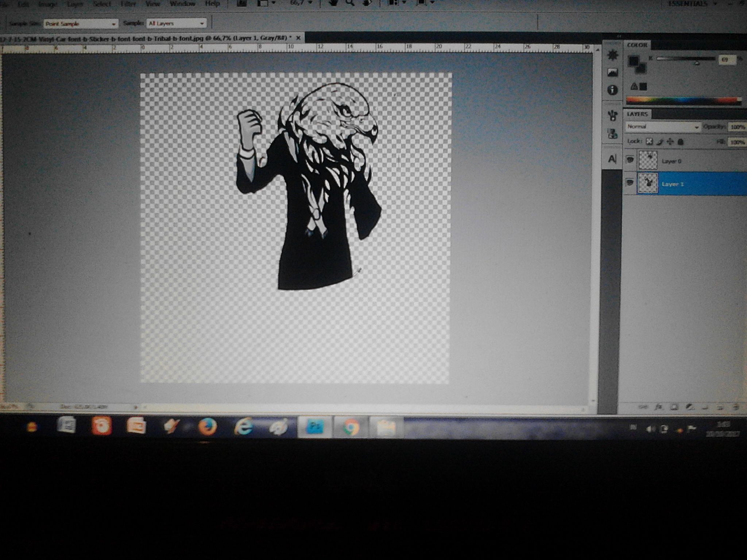
Task: Open the Histogram panel icon
Action: (x=613, y=72)
